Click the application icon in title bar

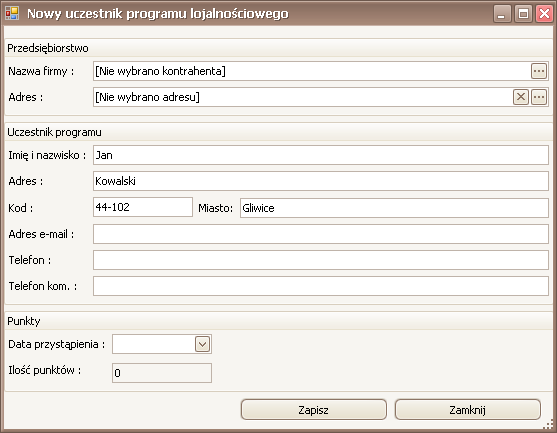(x=12, y=13)
